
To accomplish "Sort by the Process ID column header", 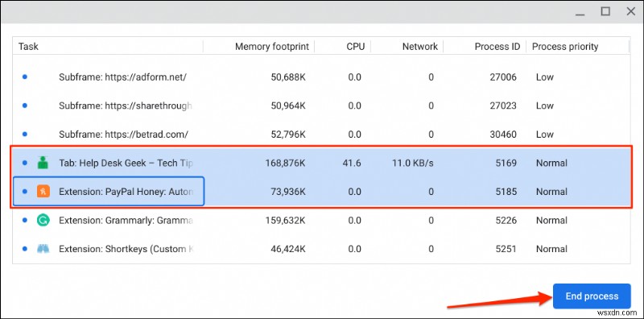I will coord(497,47).
